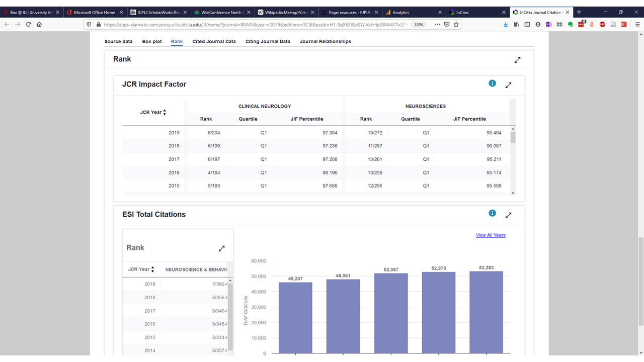Reload the current page
Screen dimensions: 644x362
[x=29, y=24]
